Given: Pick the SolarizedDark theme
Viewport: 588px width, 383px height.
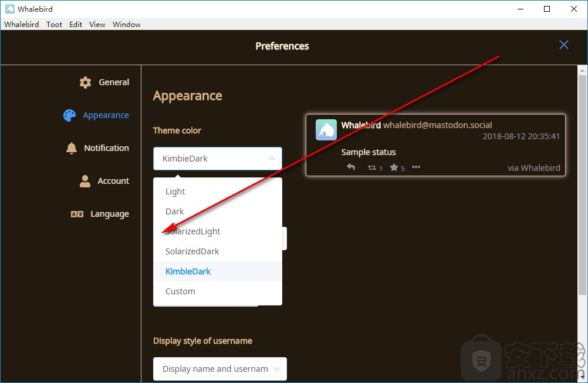Looking at the screenshot, I should (218, 251).
